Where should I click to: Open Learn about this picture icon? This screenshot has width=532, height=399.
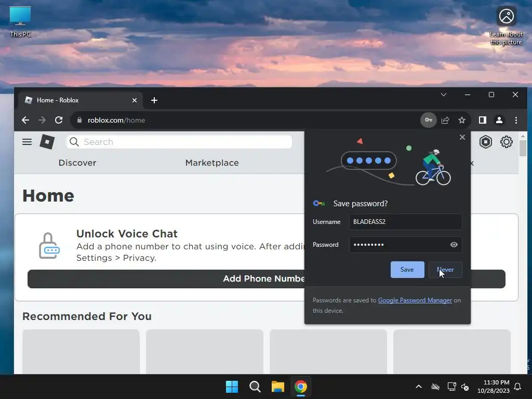click(x=506, y=26)
